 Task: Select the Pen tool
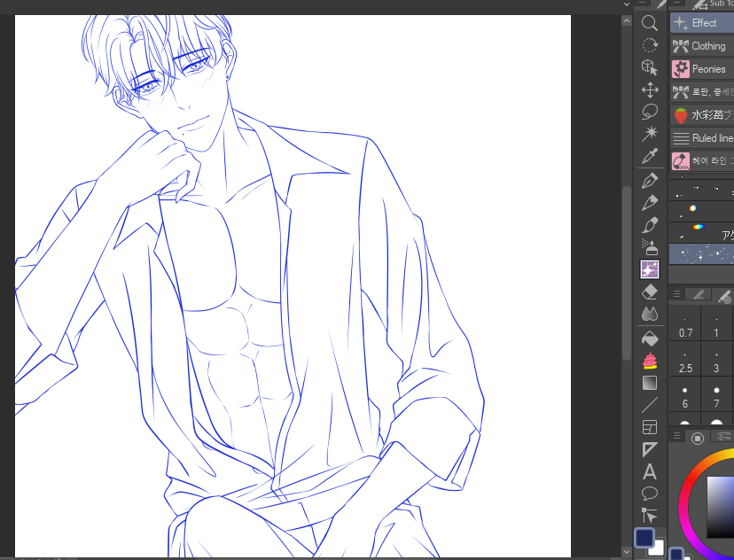coord(649,181)
